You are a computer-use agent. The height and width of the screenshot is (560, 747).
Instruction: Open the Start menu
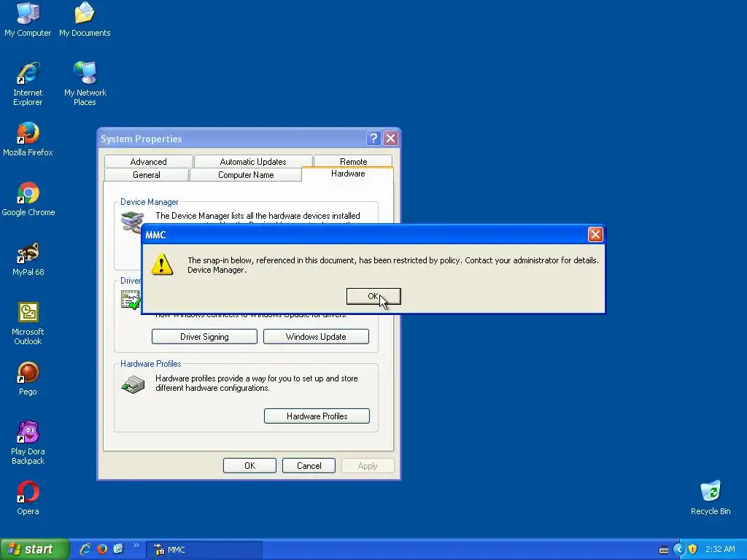point(34,549)
